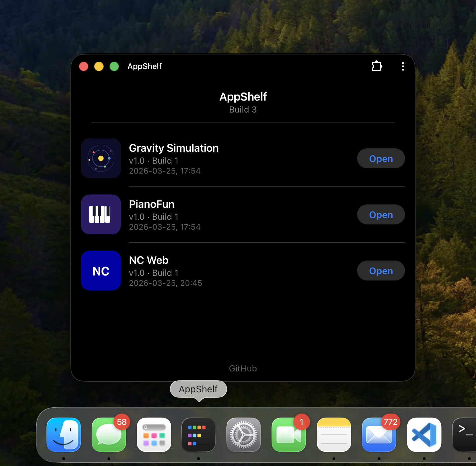Open the Gravity Simulation app

pyautogui.click(x=381, y=159)
